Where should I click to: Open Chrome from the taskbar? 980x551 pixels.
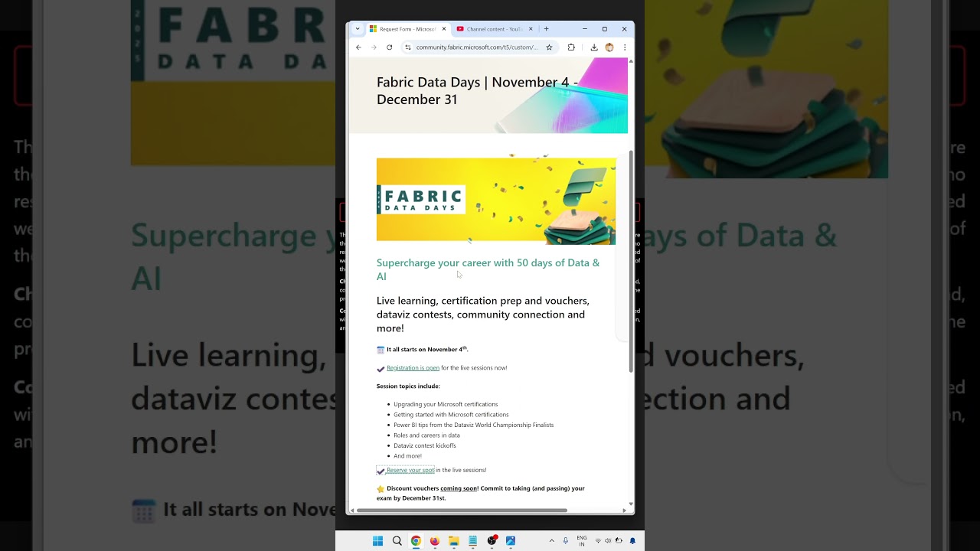(416, 541)
